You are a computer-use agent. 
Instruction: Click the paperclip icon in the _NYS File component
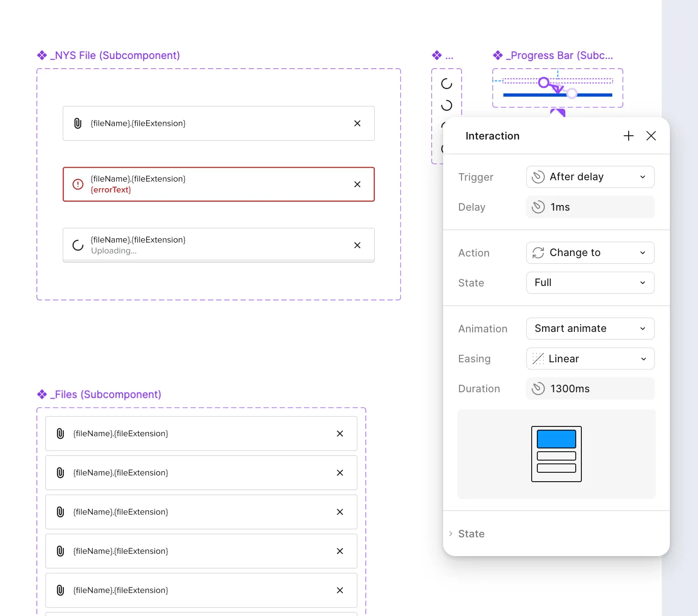[x=78, y=123]
